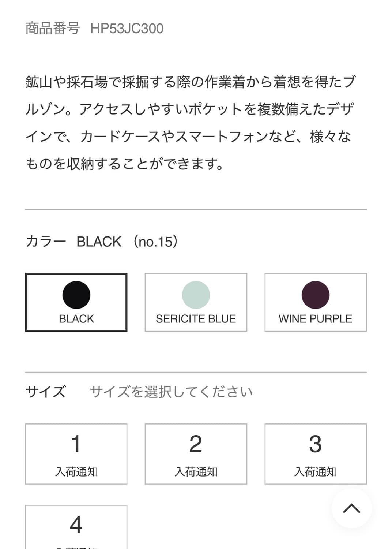Open restock notification for size 2
Image resolution: width=392 pixels, height=549 pixels.
pyautogui.click(x=196, y=471)
